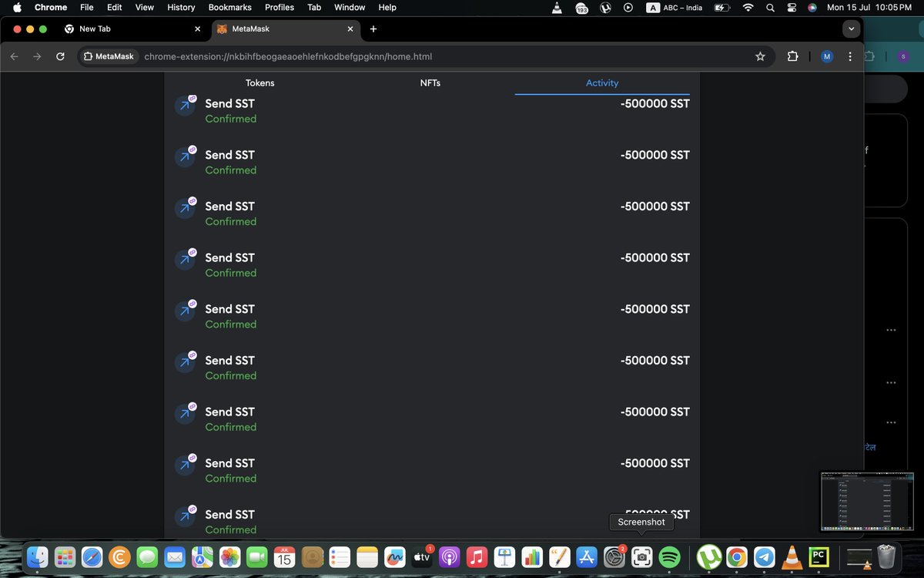This screenshot has height=578, width=924.
Task: Open the Chrome Extensions puzzle icon
Action: (792, 56)
